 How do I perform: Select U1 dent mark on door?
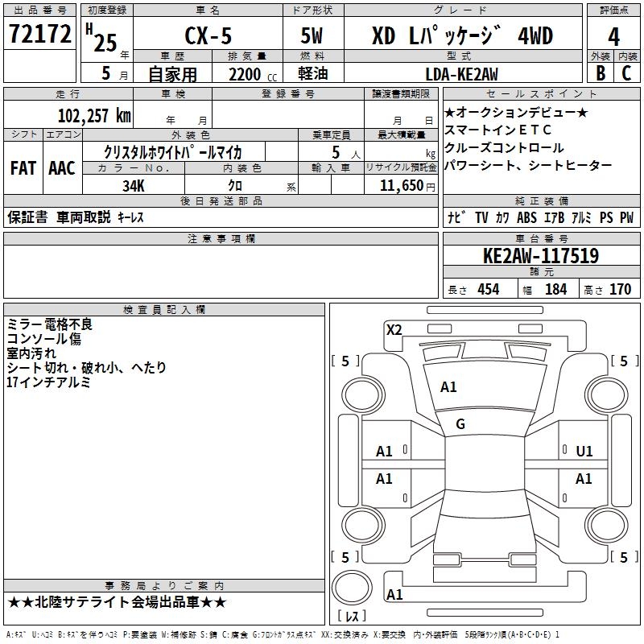pyautogui.click(x=584, y=452)
